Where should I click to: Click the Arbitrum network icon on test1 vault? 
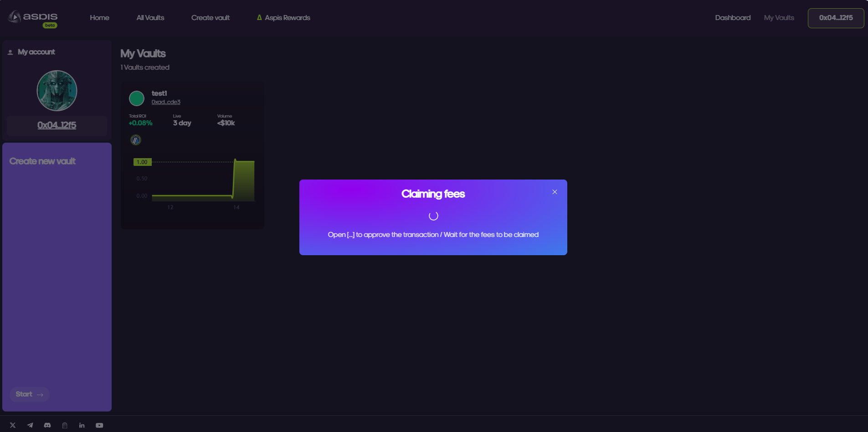click(136, 140)
